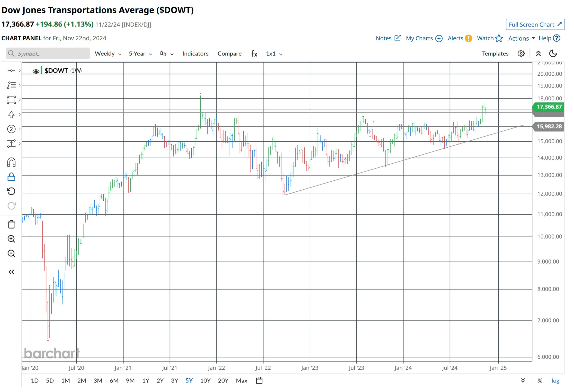Select the 1M time range
This screenshot has width=574, height=392.
point(65,380)
